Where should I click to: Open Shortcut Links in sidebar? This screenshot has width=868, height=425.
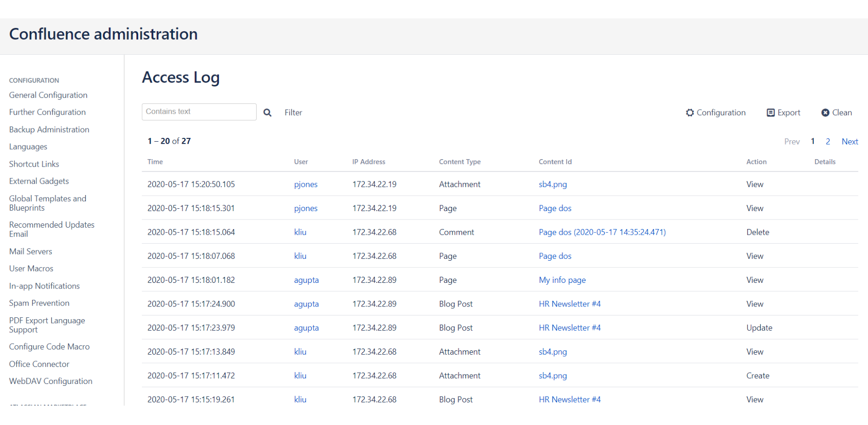tap(34, 164)
